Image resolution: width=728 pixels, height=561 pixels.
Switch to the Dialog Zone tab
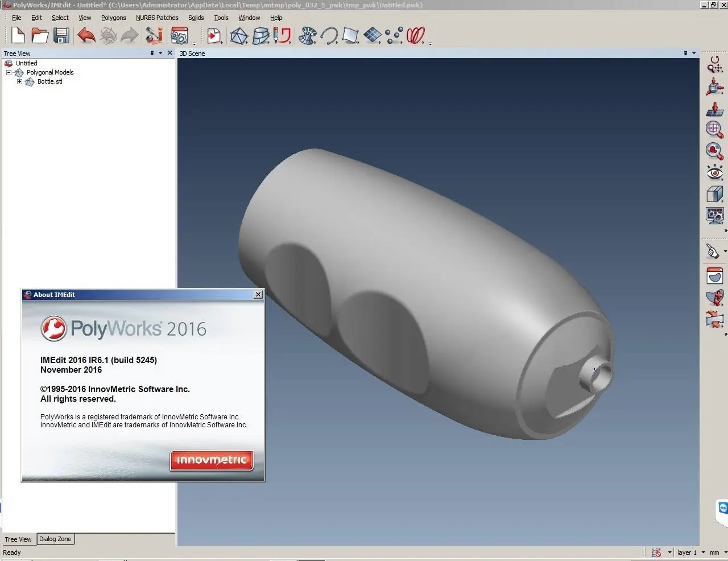pos(55,539)
